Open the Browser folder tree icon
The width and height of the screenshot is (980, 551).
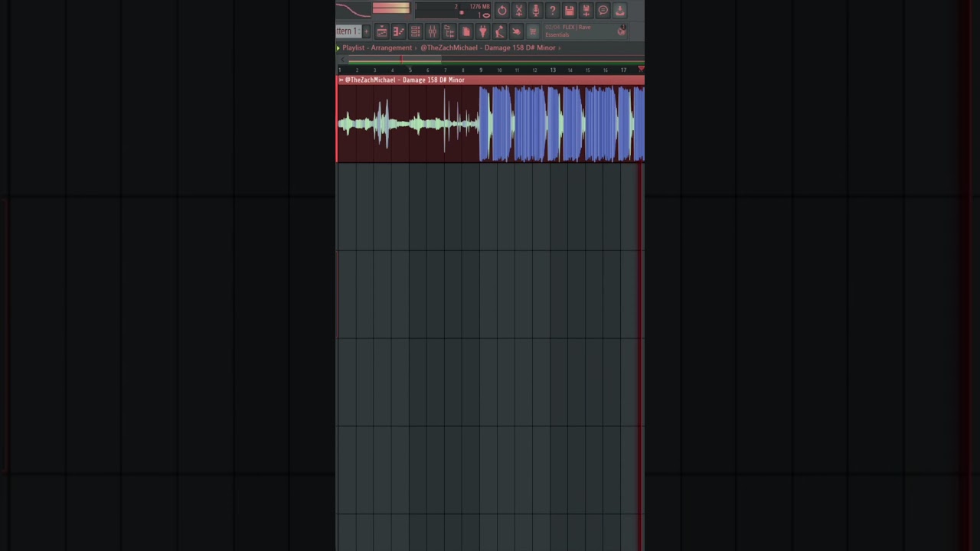point(449,31)
